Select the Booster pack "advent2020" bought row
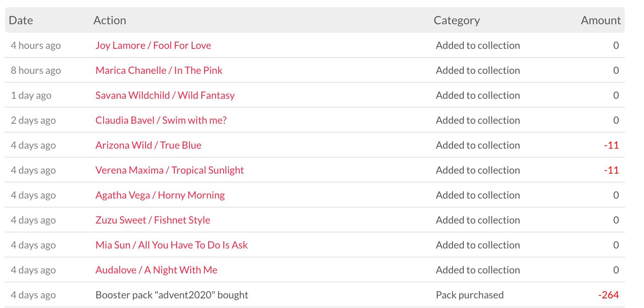Screen dimensions: 644x308 pyautogui.click(x=172, y=295)
